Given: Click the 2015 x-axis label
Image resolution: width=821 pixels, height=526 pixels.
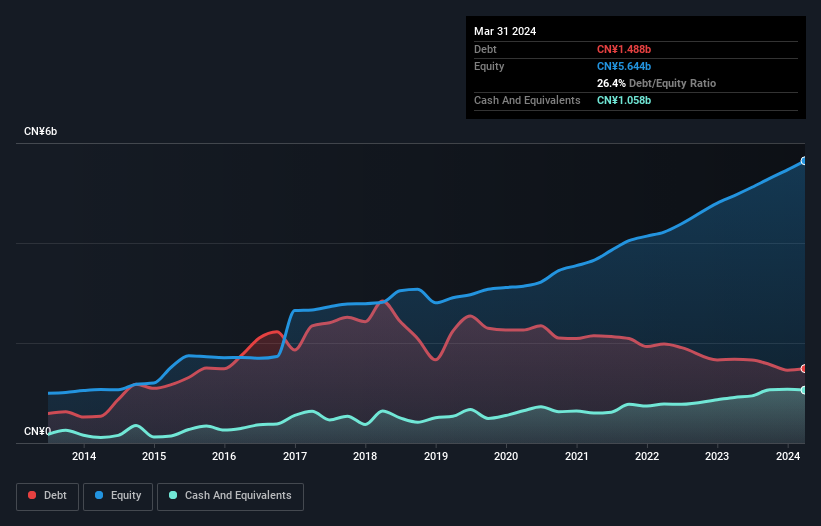Looking at the screenshot, I should (154, 456).
